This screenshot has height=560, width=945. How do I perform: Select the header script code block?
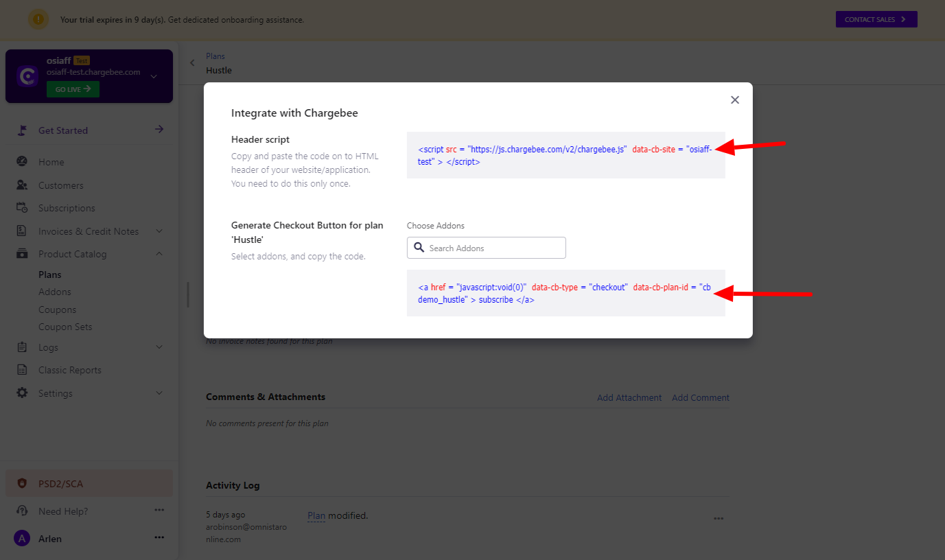coord(566,155)
